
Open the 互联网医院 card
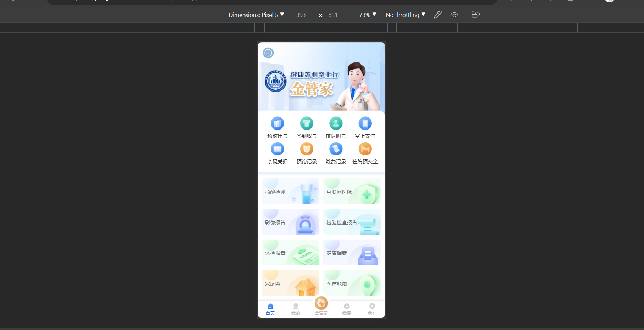click(352, 191)
